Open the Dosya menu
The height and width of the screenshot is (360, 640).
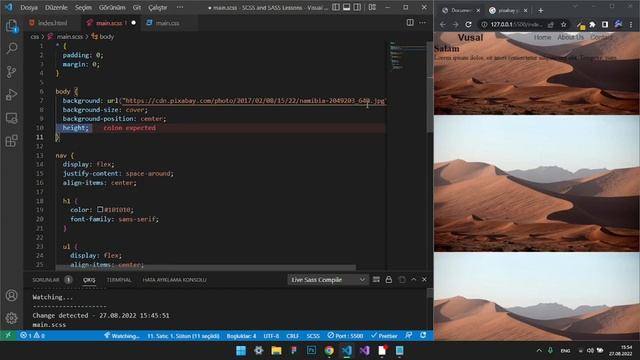(x=29, y=7)
